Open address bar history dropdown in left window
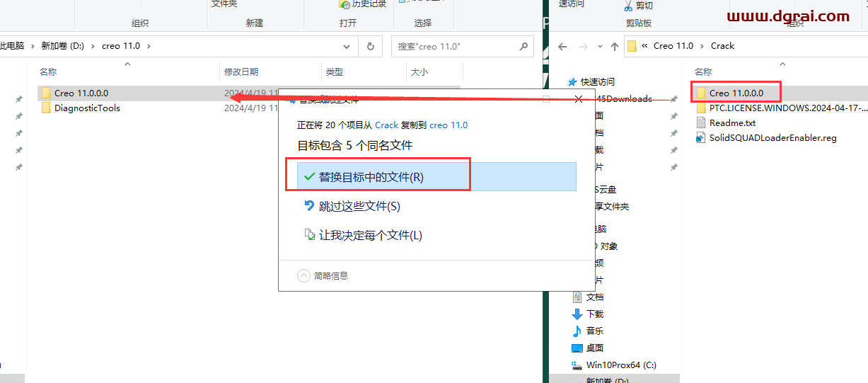 click(347, 46)
